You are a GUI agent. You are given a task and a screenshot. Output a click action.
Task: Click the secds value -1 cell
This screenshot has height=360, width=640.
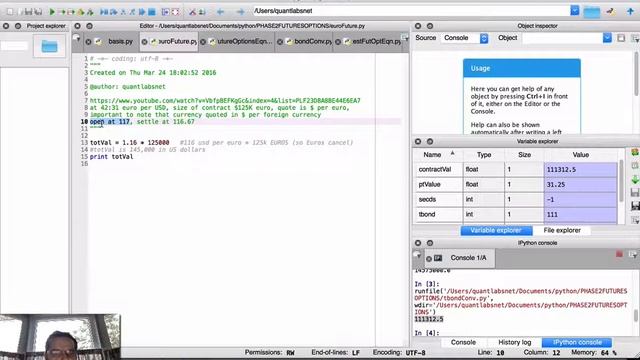(x=580, y=200)
